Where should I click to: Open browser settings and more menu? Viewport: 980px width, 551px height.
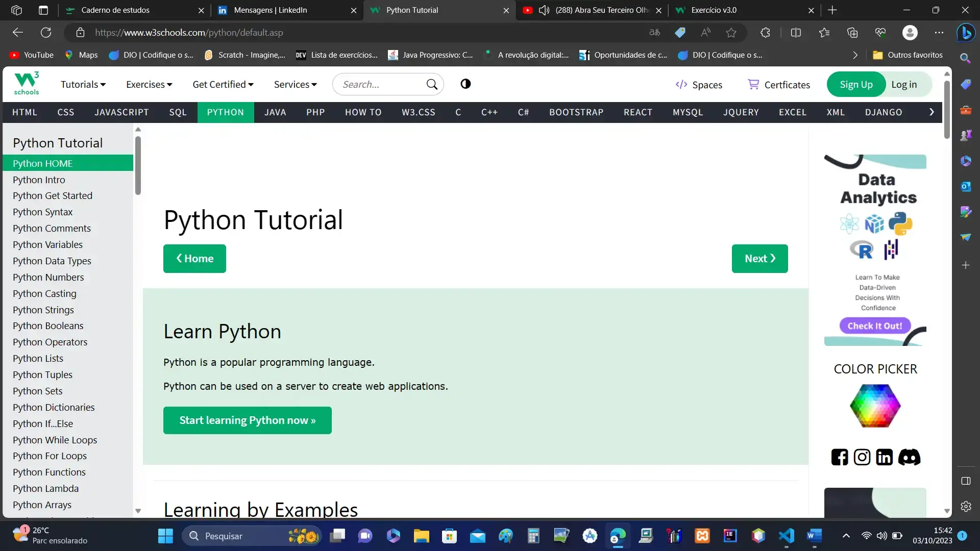(939, 33)
